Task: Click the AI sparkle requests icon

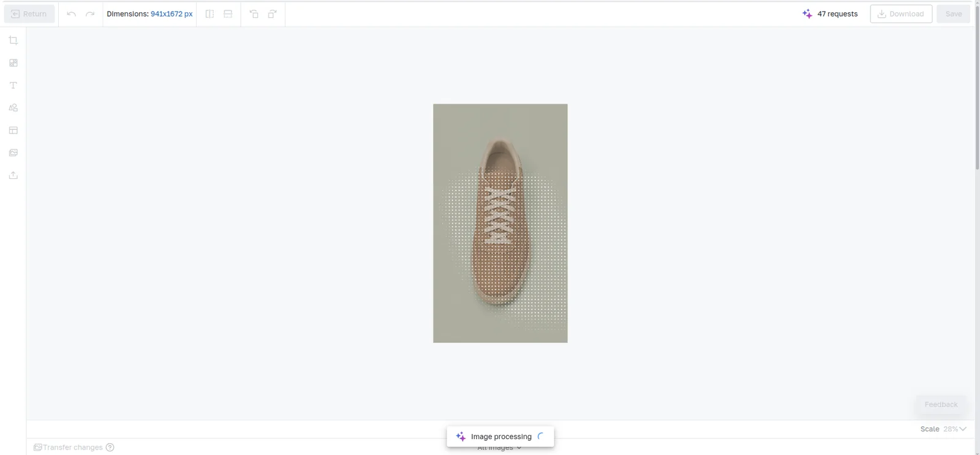Action: pos(807,13)
